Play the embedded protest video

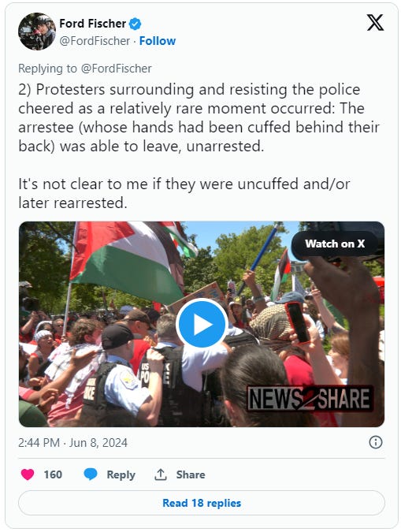click(202, 324)
